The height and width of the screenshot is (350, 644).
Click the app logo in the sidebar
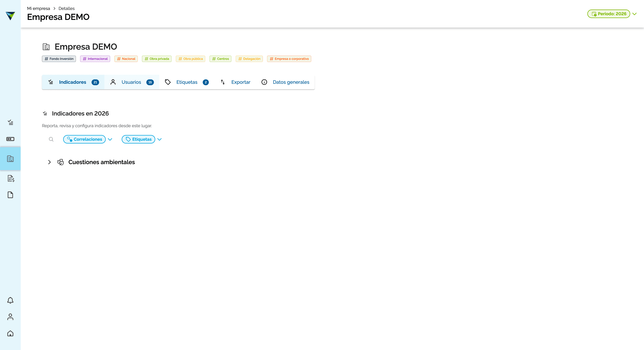(x=10, y=16)
